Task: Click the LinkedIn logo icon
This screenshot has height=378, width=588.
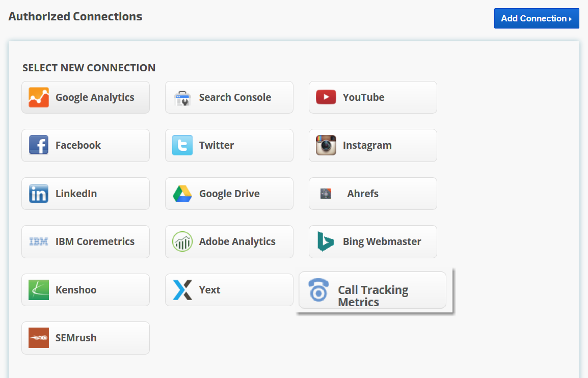Action: (39, 194)
